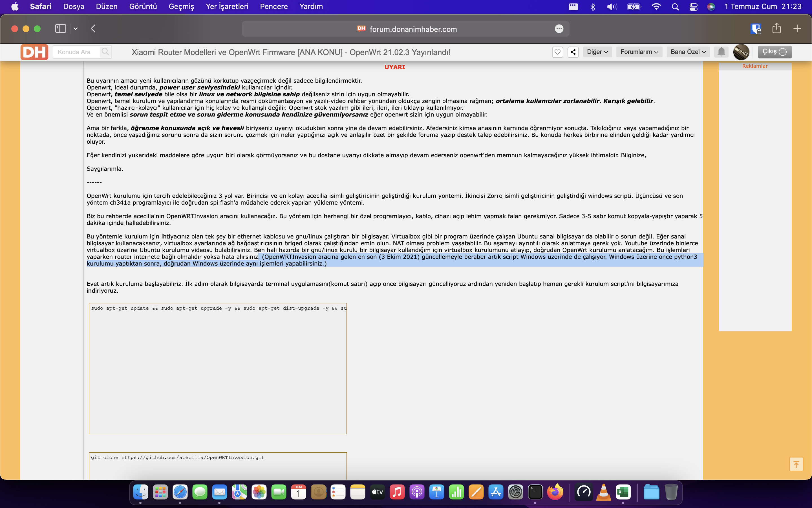The image size is (812, 508).
Task: Open the Dosya menu
Action: tap(74, 6)
